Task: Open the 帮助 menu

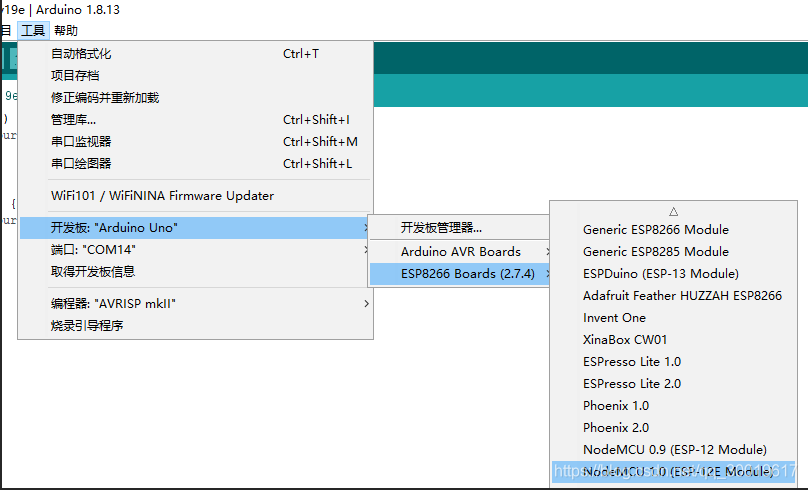Action: pos(65,30)
